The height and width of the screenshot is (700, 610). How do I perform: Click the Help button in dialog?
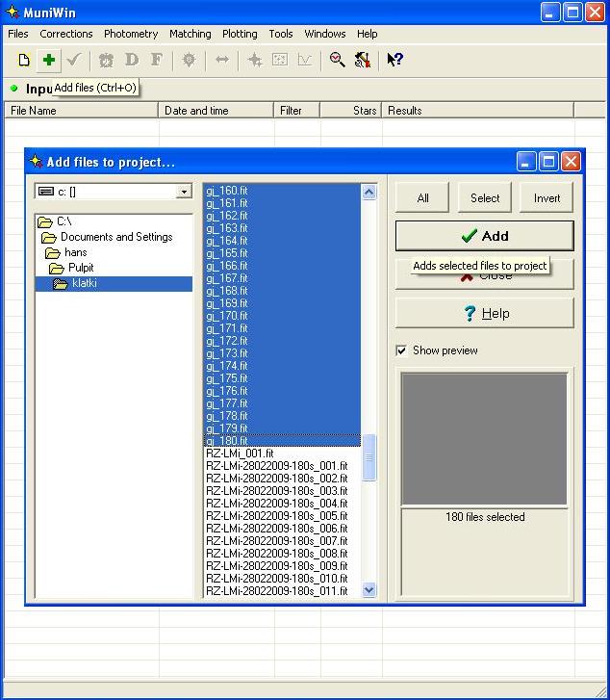point(484,314)
